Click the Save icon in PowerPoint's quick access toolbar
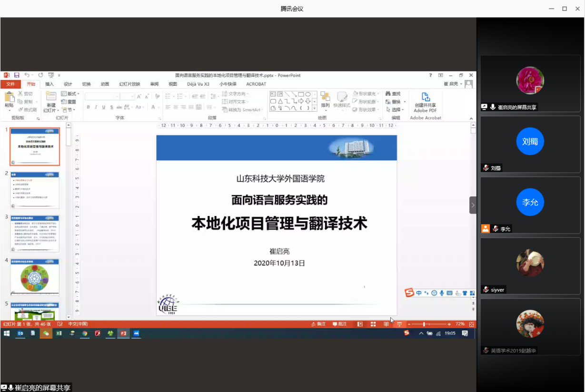 [x=17, y=75]
